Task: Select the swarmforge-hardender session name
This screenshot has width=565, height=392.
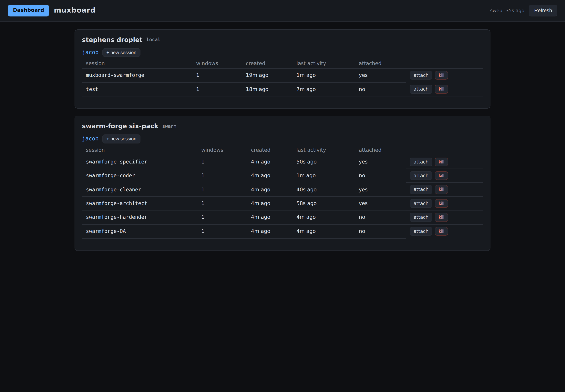Action: click(117, 217)
